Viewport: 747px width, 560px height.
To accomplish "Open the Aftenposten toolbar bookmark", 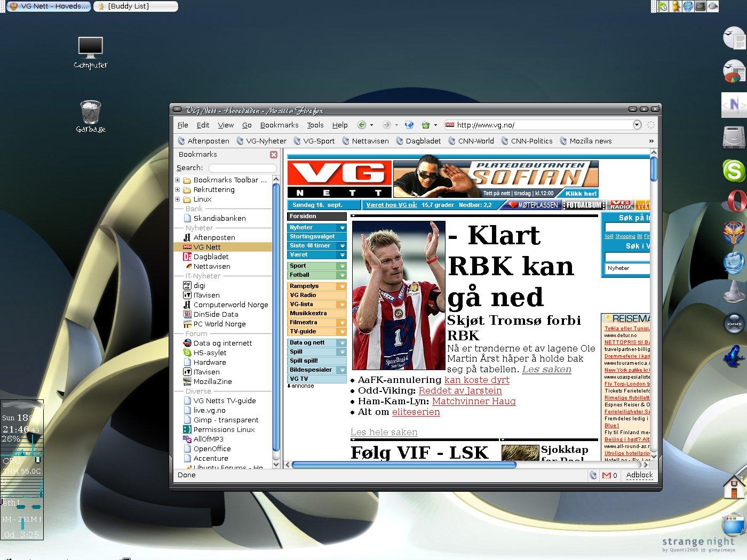I will point(203,141).
